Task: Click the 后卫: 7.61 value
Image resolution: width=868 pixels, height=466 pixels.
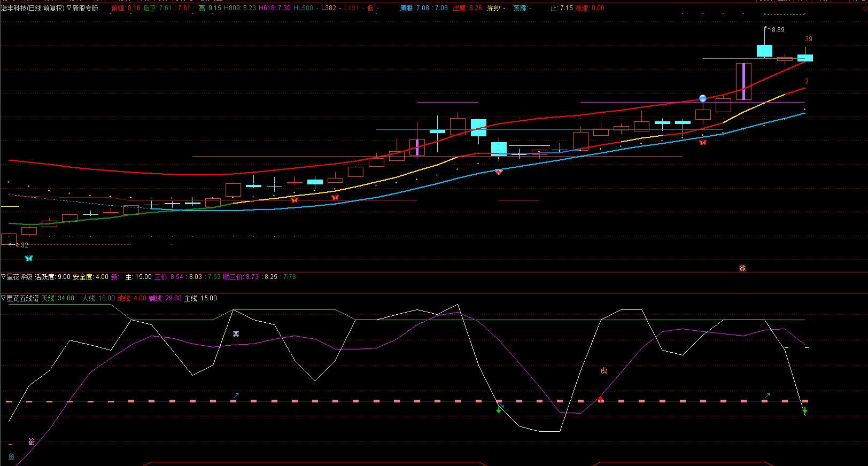Action: pyautogui.click(x=158, y=8)
